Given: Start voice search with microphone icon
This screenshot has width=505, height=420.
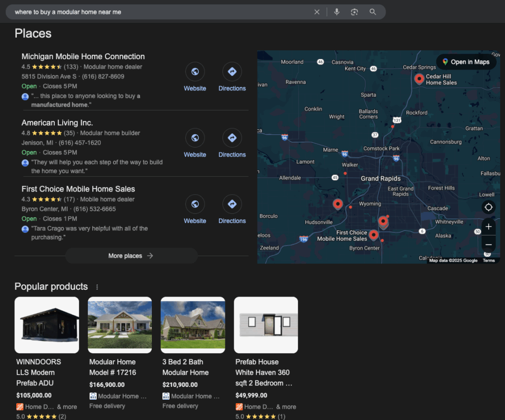Looking at the screenshot, I should tap(337, 12).
